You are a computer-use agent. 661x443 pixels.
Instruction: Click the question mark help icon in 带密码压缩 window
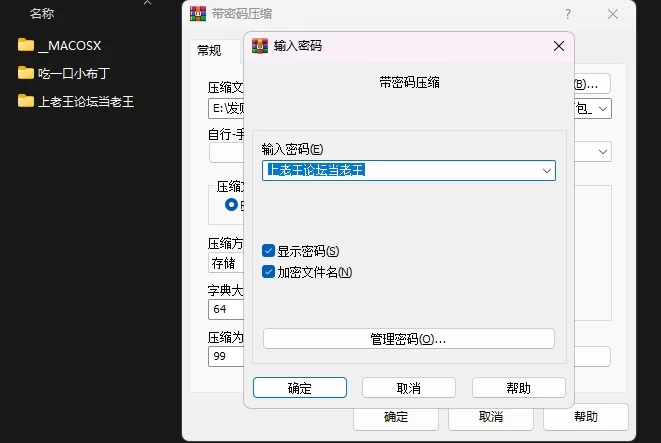point(568,14)
